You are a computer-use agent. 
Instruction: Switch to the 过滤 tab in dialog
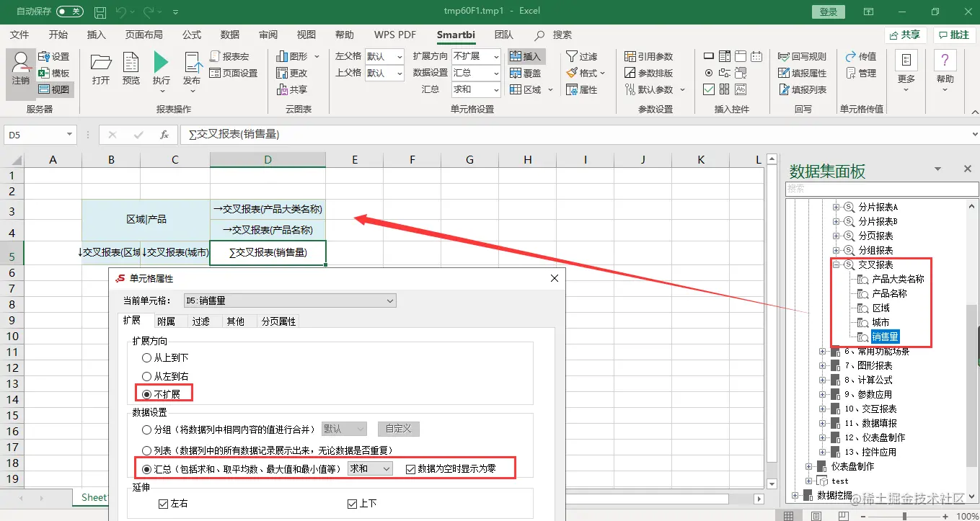pyautogui.click(x=202, y=321)
